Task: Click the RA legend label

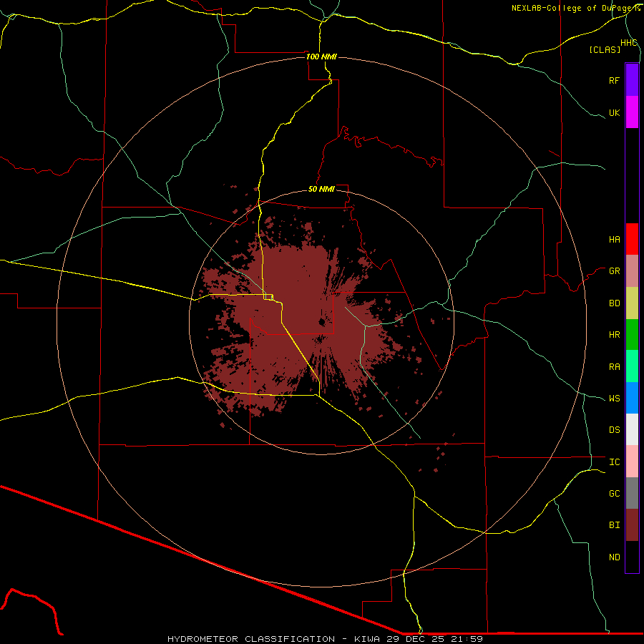Action: [614, 367]
